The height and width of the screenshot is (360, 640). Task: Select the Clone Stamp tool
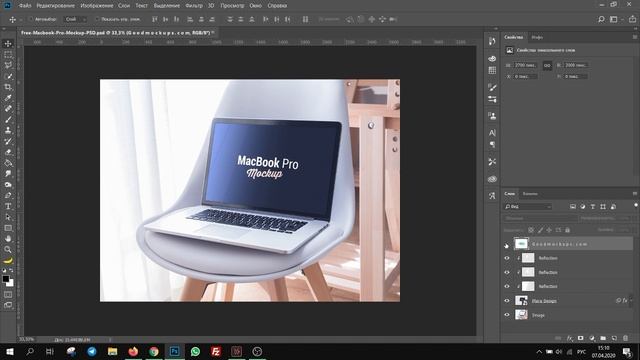tap(8, 130)
